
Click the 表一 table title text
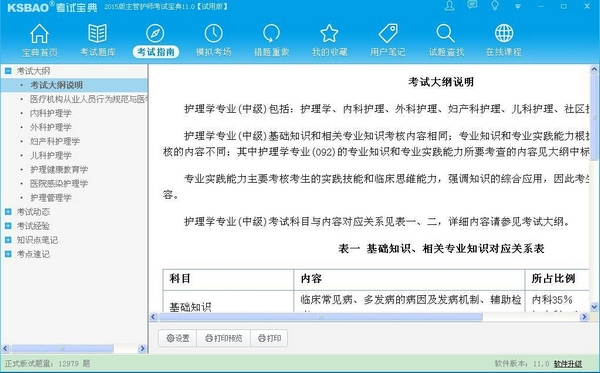pyautogui.click(x=441, y=249)
